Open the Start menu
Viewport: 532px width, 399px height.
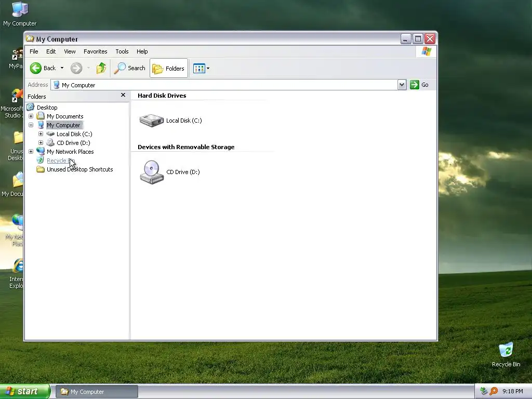coord(25,392)
